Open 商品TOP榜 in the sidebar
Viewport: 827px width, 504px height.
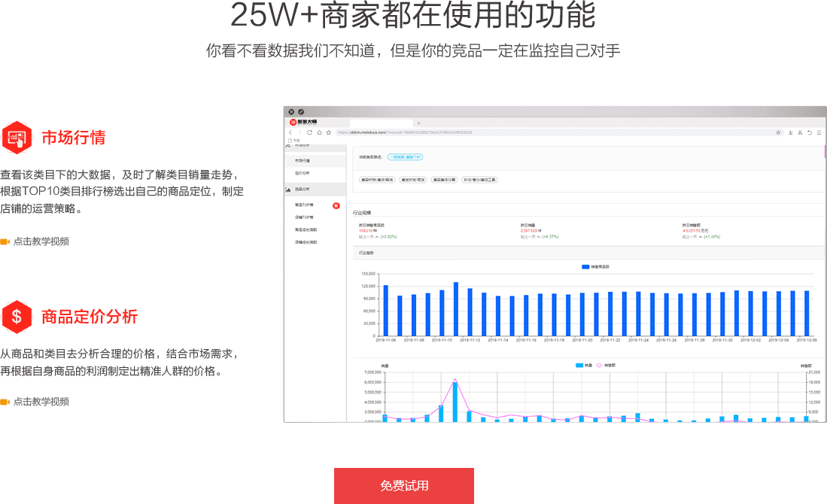304,205
